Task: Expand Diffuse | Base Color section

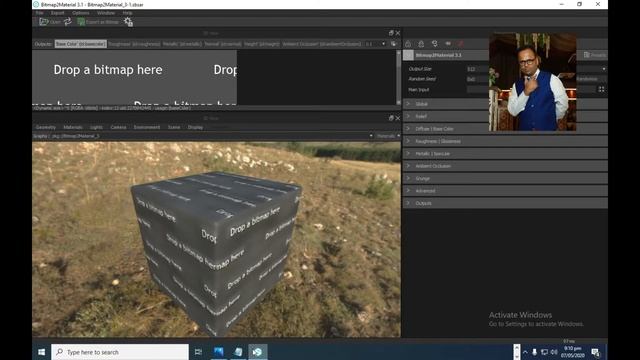Action: pyautogui.click(x=505, y=129)
